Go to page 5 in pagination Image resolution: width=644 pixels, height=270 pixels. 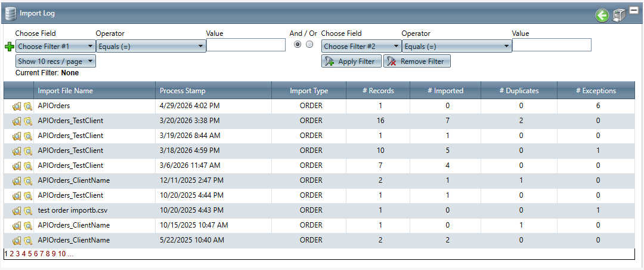click(x=30, y=253)
